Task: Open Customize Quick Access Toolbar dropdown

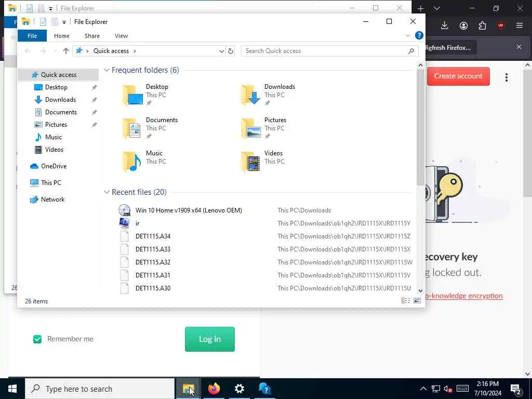Action: tap(64, 22)
